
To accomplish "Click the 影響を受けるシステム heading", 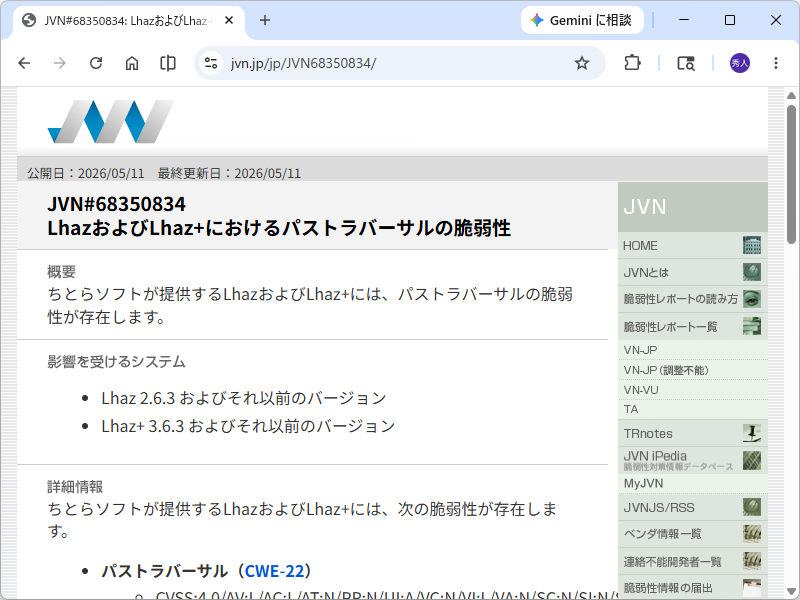I will tap(116, 362).
